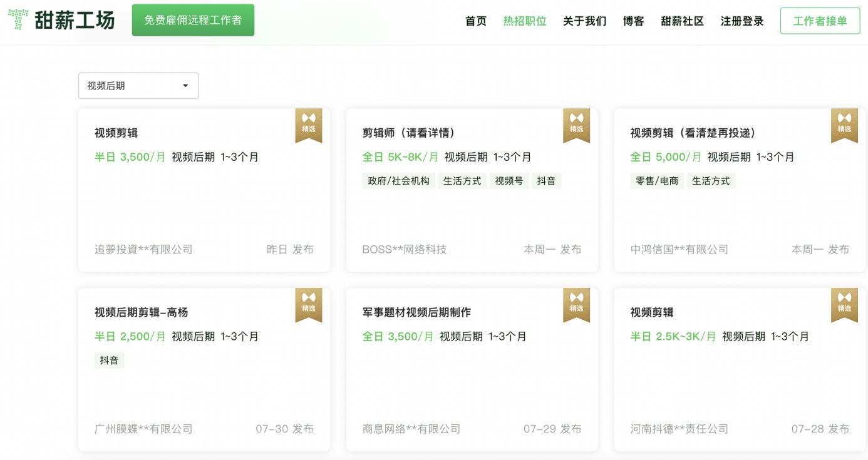Image resolution: width=868 pixels, height=460 pixels.
Task: Open 博客 from the top navigation
Action: point(634,21)
